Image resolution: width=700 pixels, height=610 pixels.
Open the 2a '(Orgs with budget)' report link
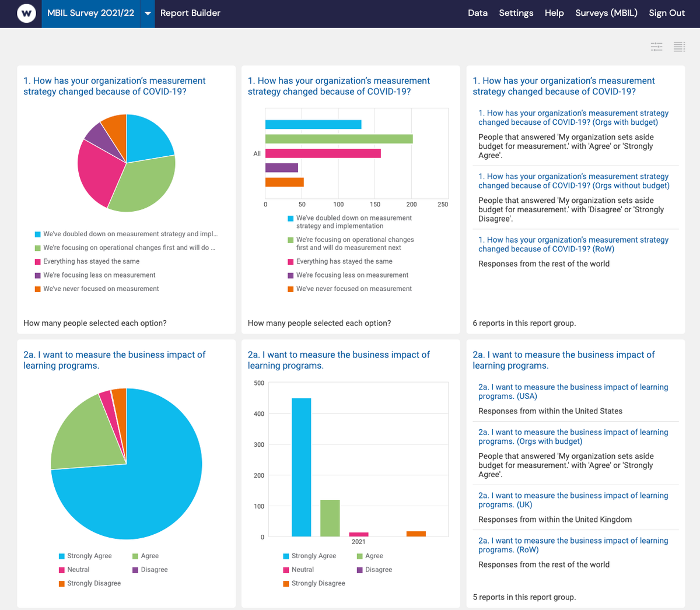pos(573,437)
